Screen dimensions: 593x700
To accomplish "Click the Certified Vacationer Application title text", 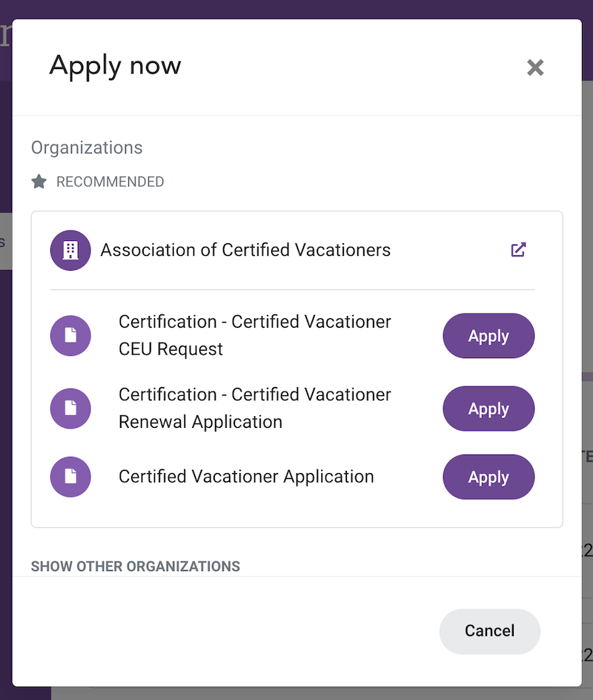I will (x=246, y=477).
